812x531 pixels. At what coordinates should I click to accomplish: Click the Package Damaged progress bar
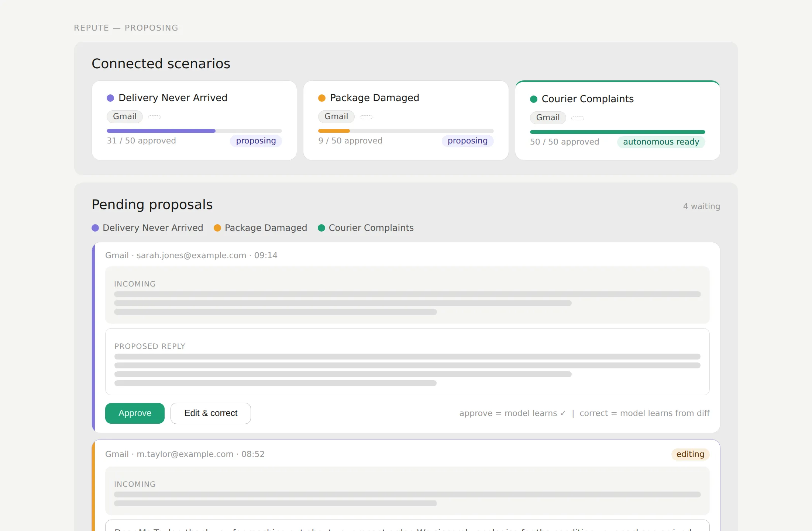coord(406,131)
